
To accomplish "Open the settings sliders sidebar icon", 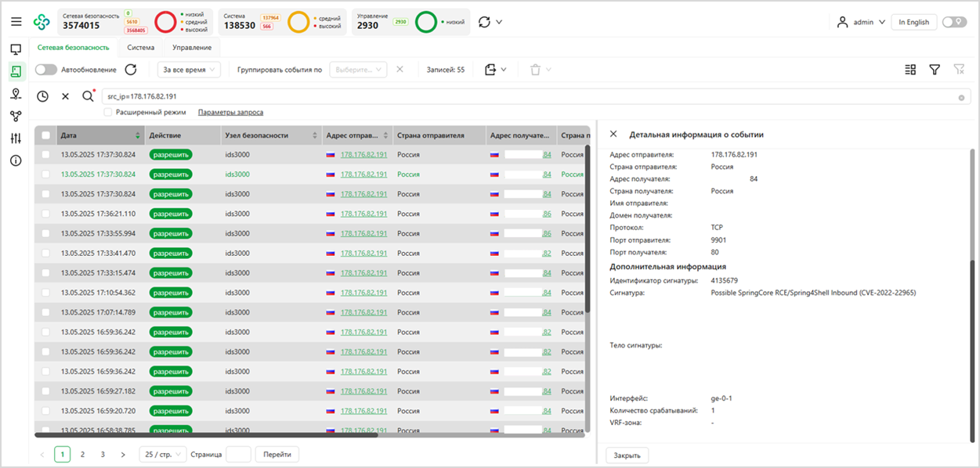I will coord(16,139).
